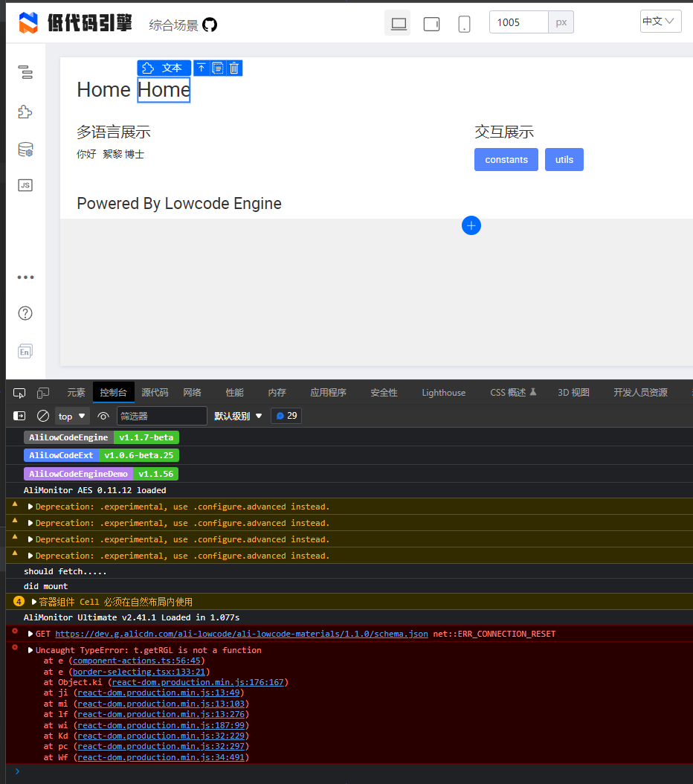The width and height of the screenshot is (693, 784).
Task: Click the constants button on canvas
Action: pos(506,159)
